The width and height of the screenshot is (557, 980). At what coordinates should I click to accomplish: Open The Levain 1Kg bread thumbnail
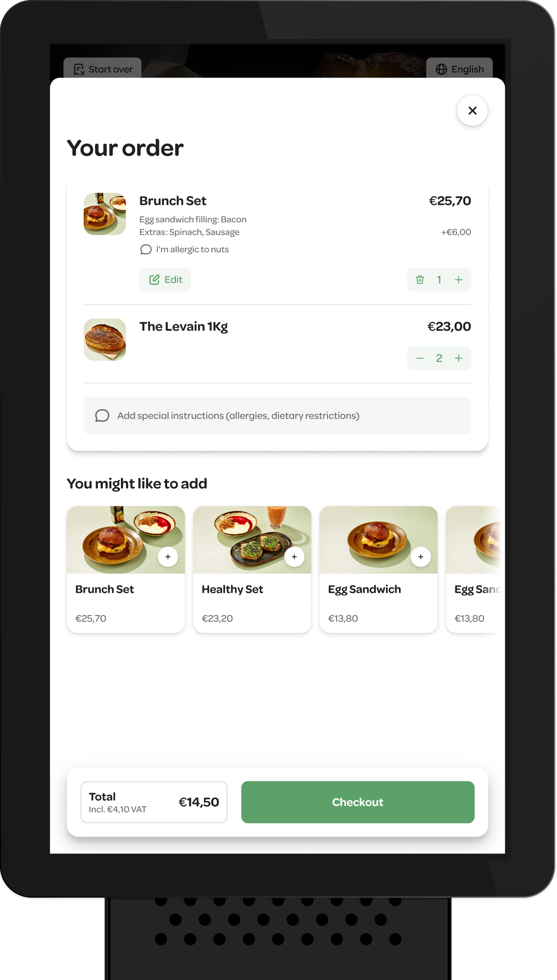104,339
